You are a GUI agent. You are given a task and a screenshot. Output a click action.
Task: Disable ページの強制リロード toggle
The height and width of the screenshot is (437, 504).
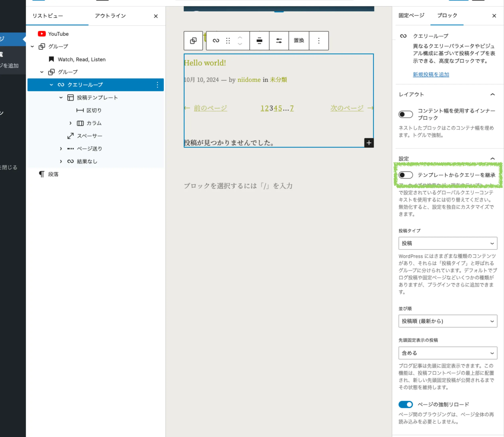[x=406, y=404]
